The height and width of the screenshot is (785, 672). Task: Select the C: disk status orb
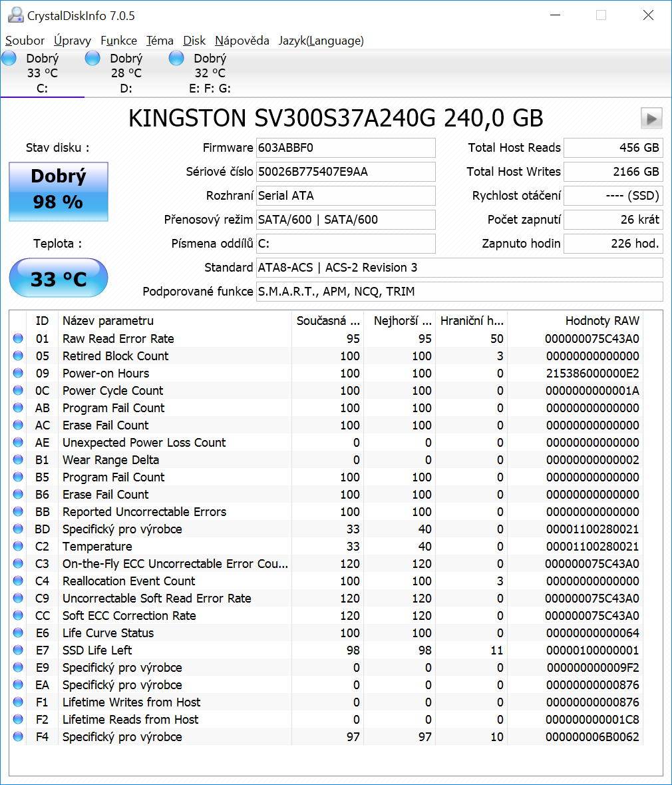(x=9, y=59)
